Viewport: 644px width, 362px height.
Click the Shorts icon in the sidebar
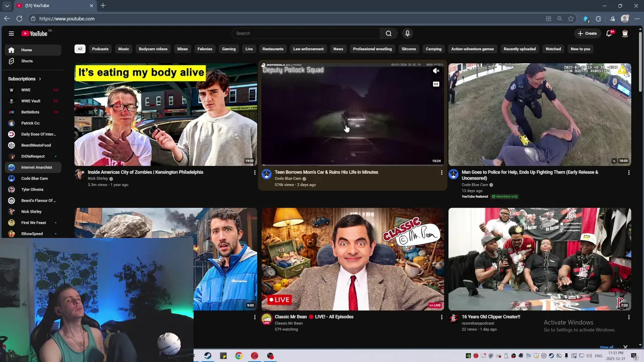click(x=12, y=61)
